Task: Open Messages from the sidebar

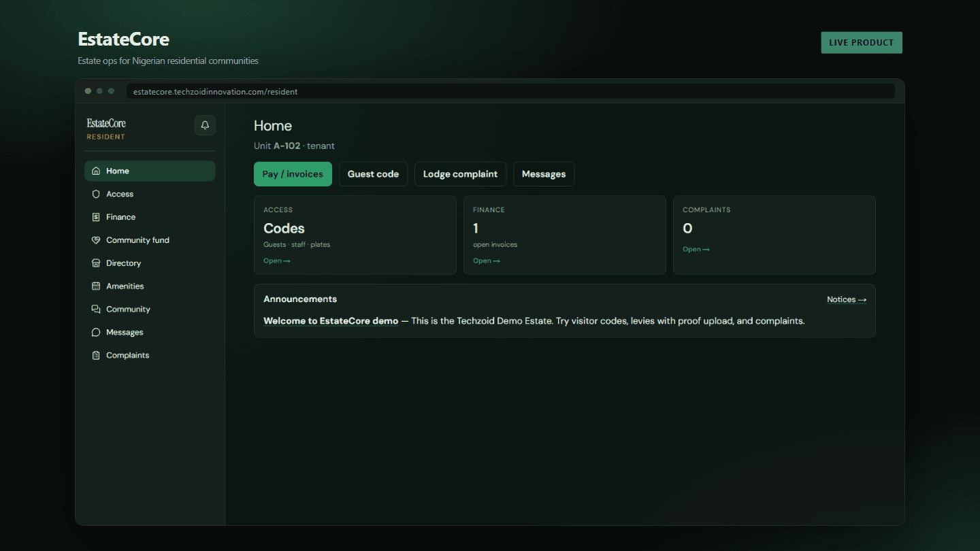Action: coord(150,333)
